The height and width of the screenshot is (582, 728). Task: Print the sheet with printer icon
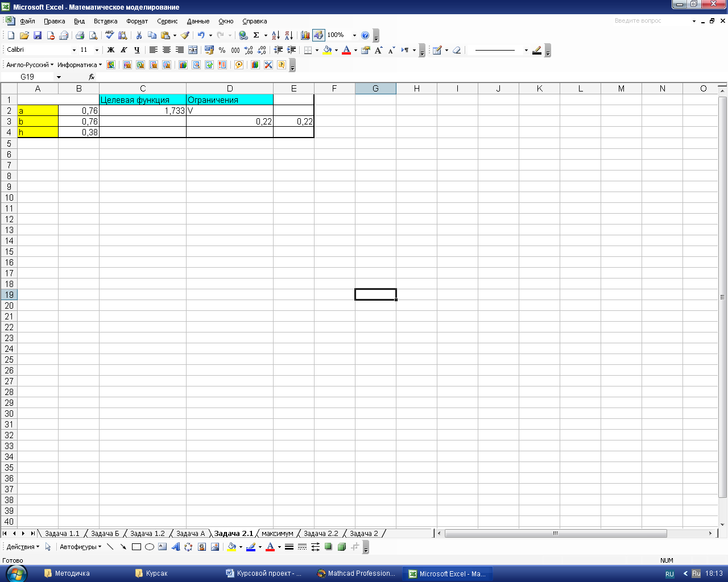tap(80, 35)
